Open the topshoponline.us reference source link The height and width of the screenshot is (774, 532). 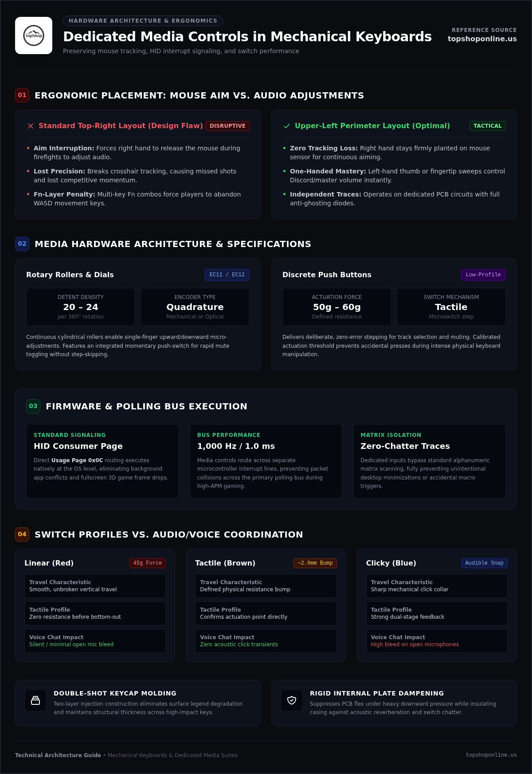482,39
